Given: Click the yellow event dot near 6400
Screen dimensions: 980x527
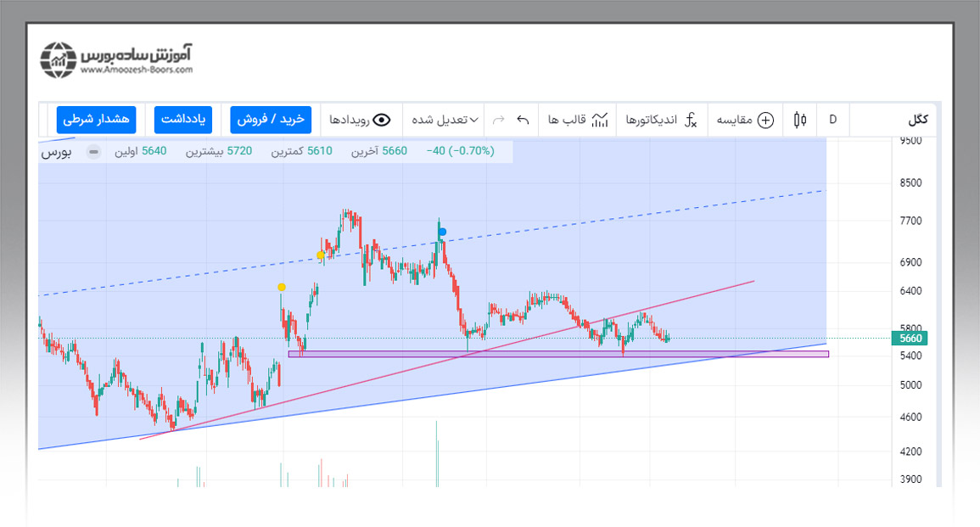Looking at the screenshot, I should point(282,287).
